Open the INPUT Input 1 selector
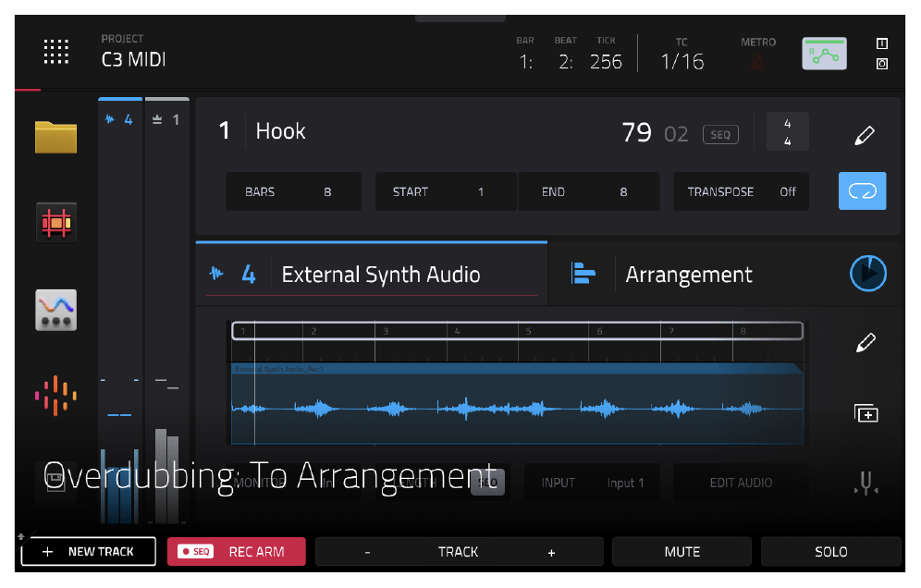Viewport: 921px width, 588px height. 592,483
